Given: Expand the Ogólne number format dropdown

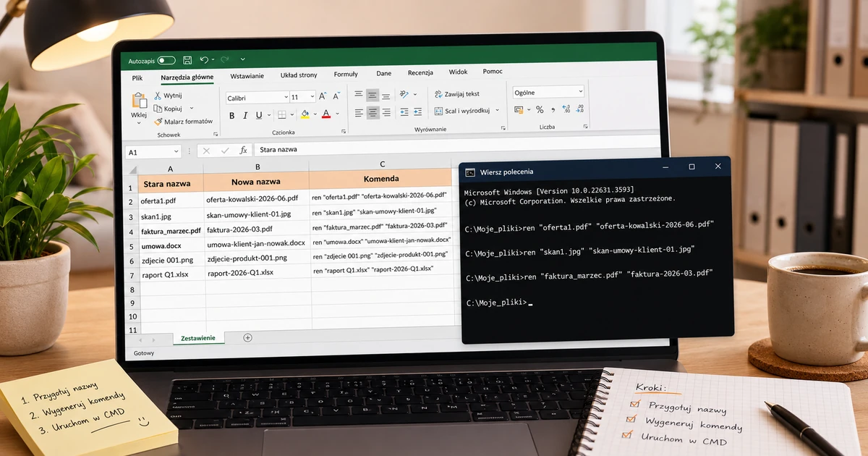Looking at the screenshot, I should (x=548, y=92).
